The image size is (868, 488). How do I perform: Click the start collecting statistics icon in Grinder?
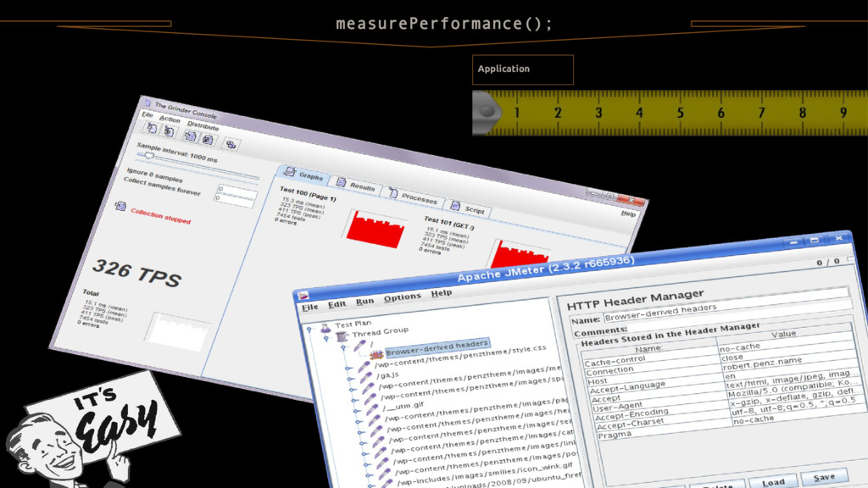190,136
